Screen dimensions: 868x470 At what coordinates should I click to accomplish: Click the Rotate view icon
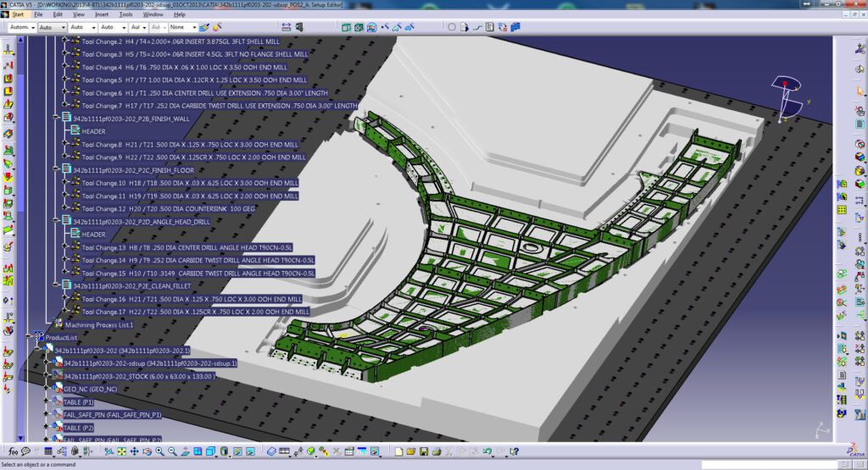[x=148, y=451]
